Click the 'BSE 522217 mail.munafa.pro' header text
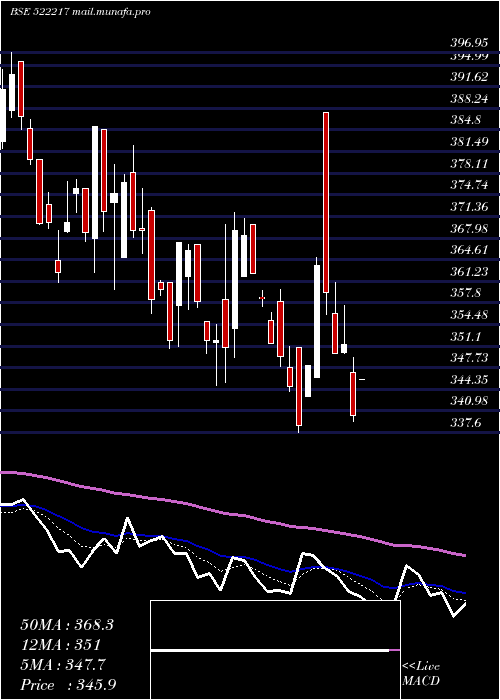This screenshot has height=700, width=500. click(80, 12)
